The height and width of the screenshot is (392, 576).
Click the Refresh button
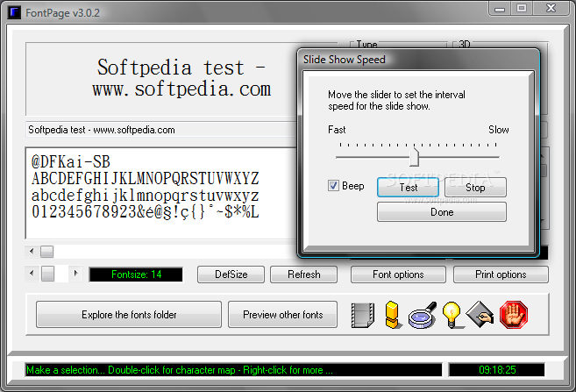pyautogui.click(x=304, y=274)
